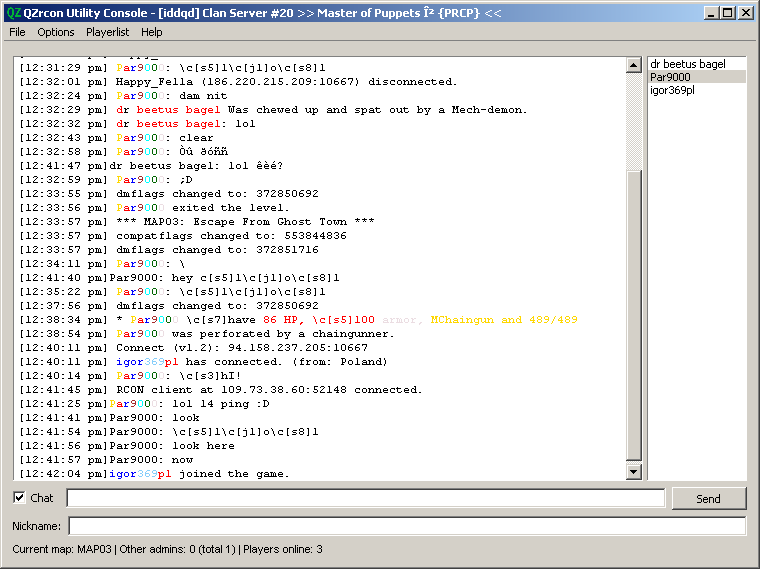Maximize the QZrcon console window

[x=728, y=13]
